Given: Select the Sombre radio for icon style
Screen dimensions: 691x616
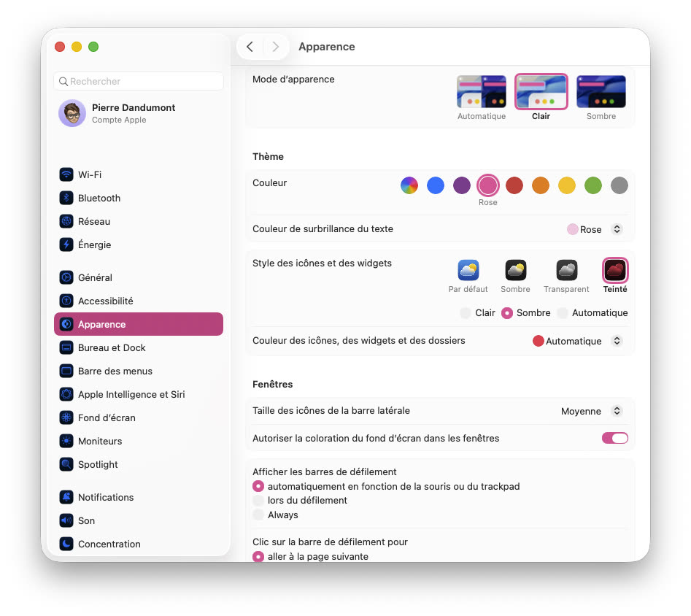Looking at the screenshot, I should pos(507,313).
